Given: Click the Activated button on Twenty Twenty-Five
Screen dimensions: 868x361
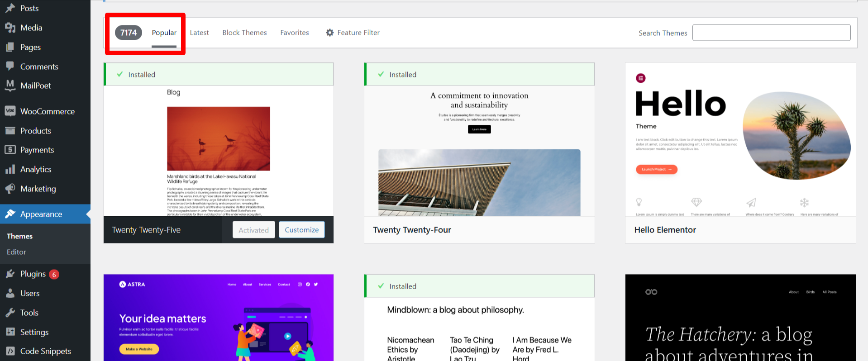Looking at the screenshot, I should tap(253, 230).
